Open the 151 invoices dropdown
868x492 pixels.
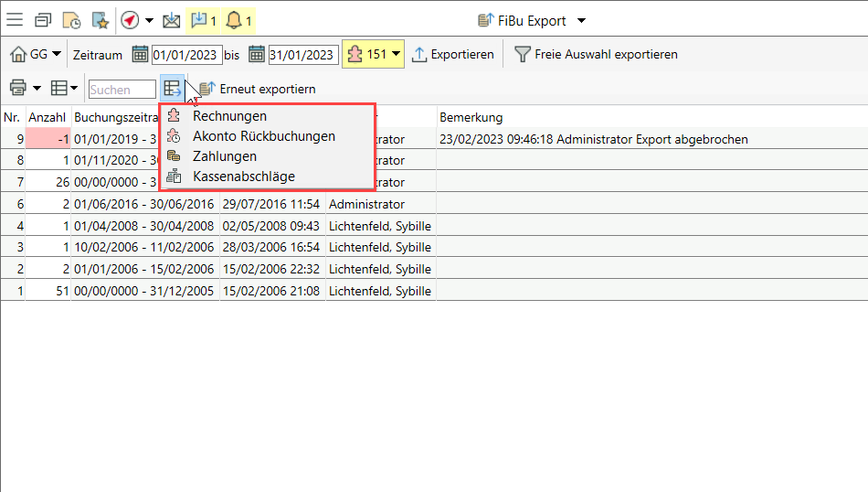[x=373, y=55]
